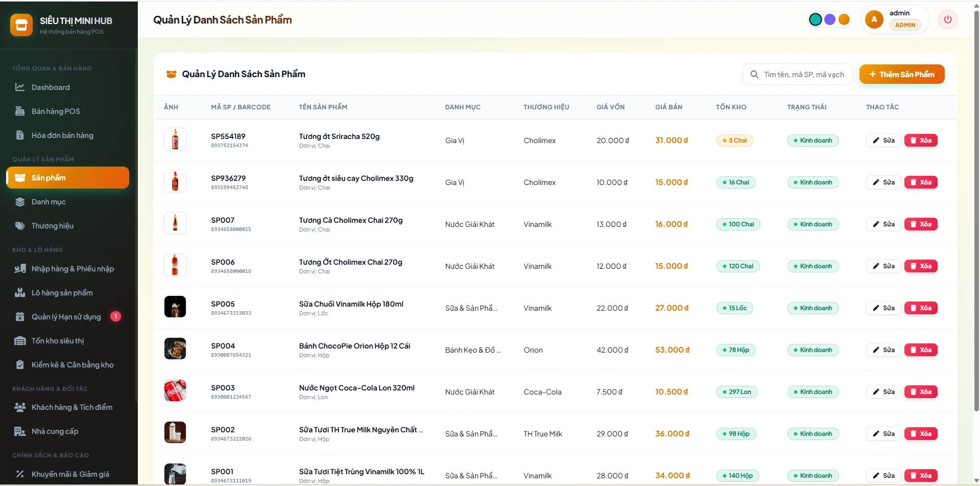Click product name Tương Cà Cholimex Chai 270g
This screenshot has width=980, height=486.
coord(351,220)
